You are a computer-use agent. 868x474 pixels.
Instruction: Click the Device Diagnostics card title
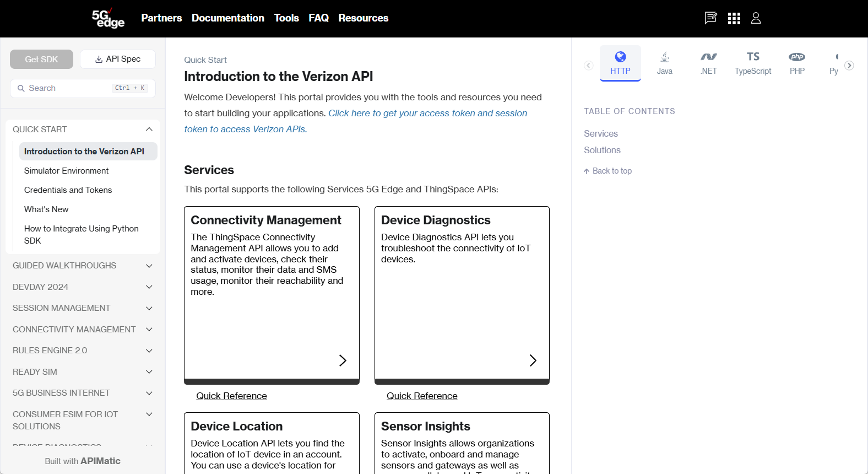pos(436,220)
